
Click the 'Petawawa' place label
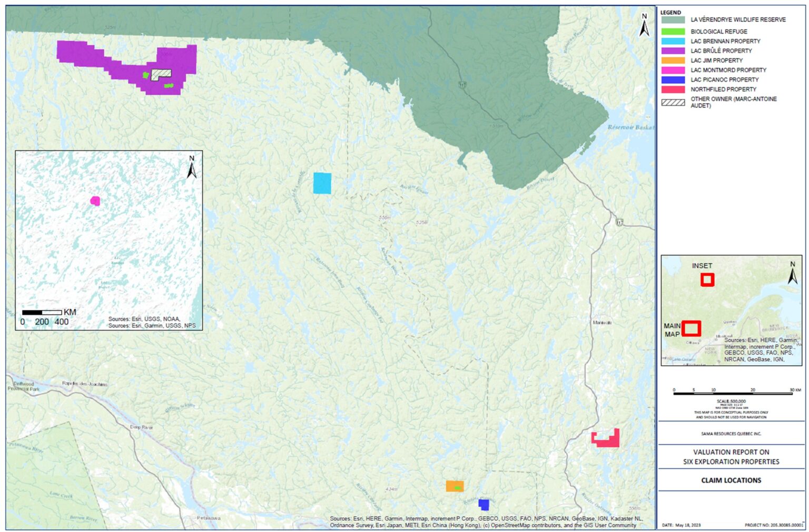coord(209,518)
